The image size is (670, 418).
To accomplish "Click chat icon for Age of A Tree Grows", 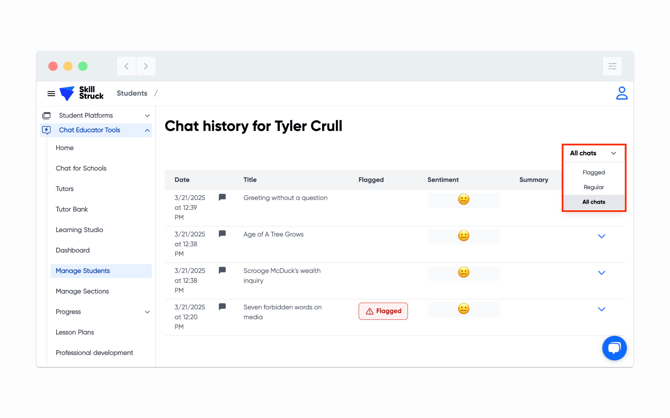I will (x=222, y=234).
